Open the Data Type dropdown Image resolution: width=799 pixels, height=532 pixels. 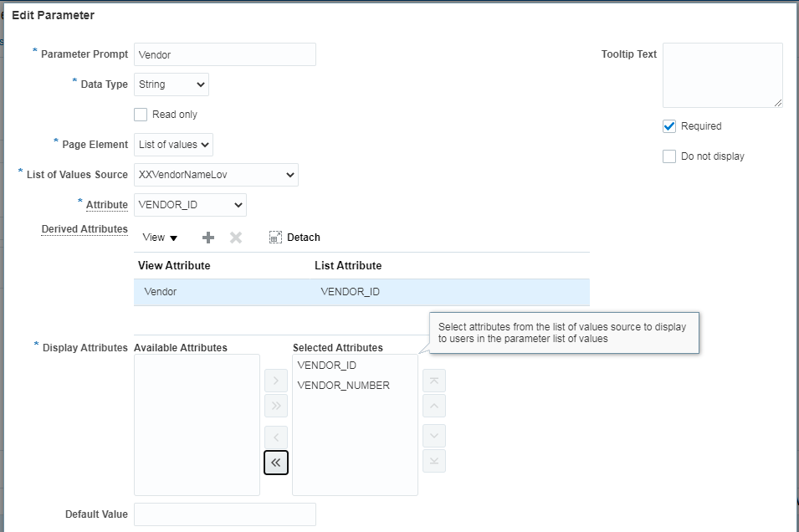(172, 84)
